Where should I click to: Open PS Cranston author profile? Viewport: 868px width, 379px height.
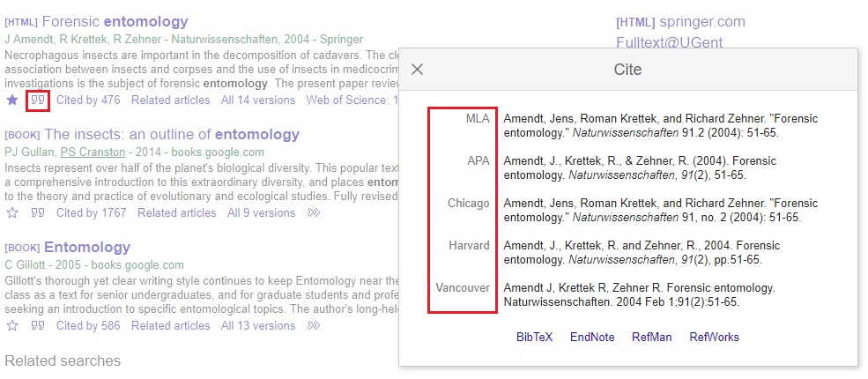[x=93, y=152]
